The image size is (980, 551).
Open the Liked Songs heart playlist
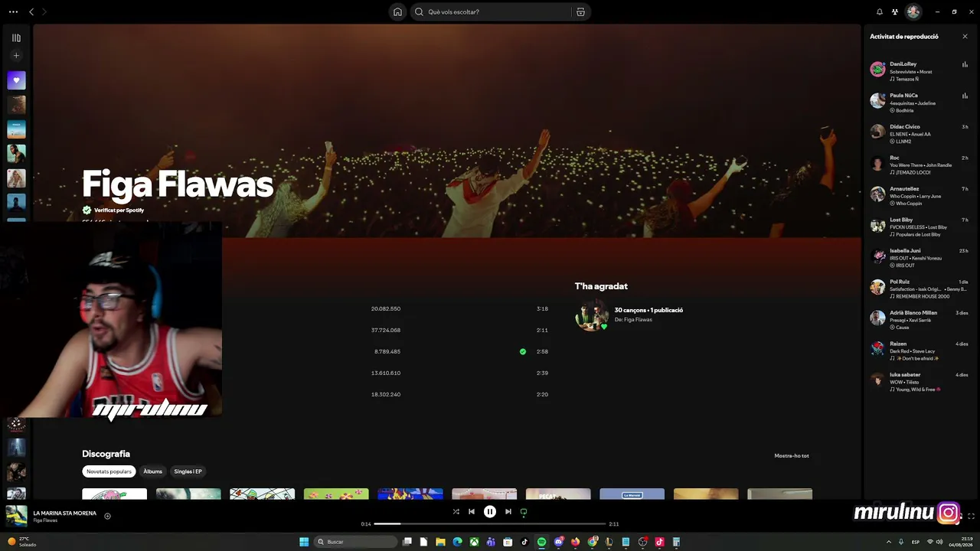16,80
